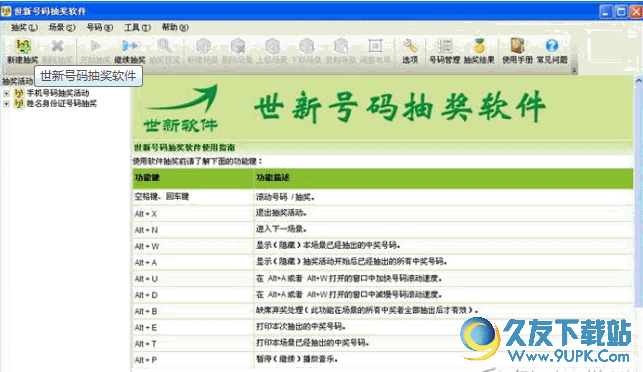Click the 上移场景 toolbar icon
Image resolution: width=643 pixels, height=372 pixels.
point(272,46)
